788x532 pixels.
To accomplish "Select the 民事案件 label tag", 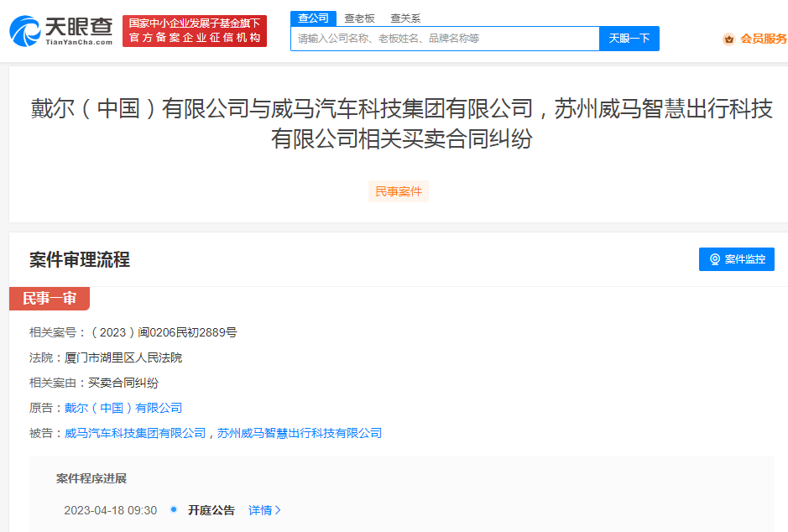I will coord(398,191).
